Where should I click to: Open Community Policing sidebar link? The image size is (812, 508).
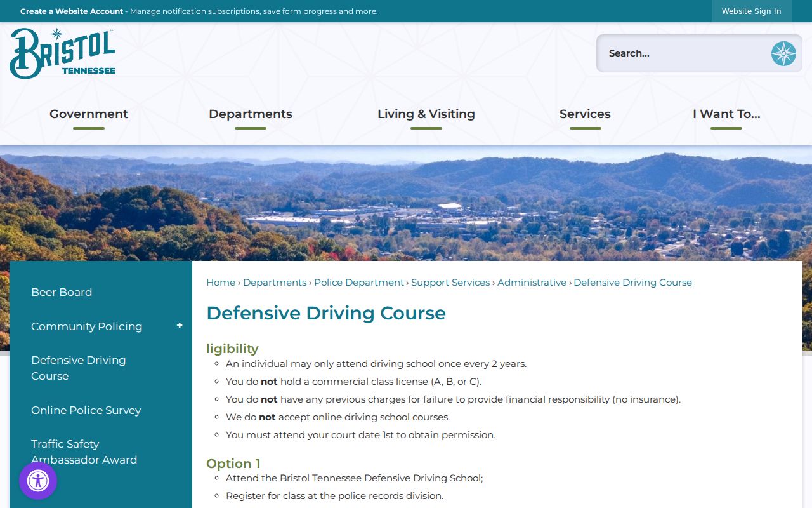tap(86, 326)
